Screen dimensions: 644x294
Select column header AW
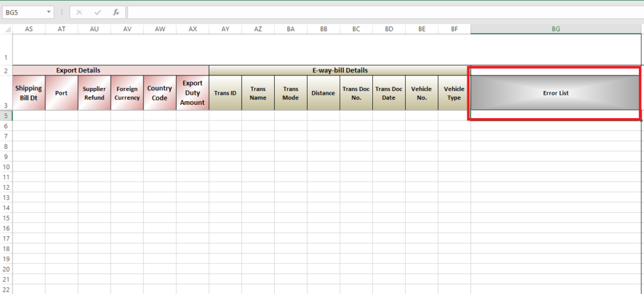pyautogui.click(x=160, y=29)
